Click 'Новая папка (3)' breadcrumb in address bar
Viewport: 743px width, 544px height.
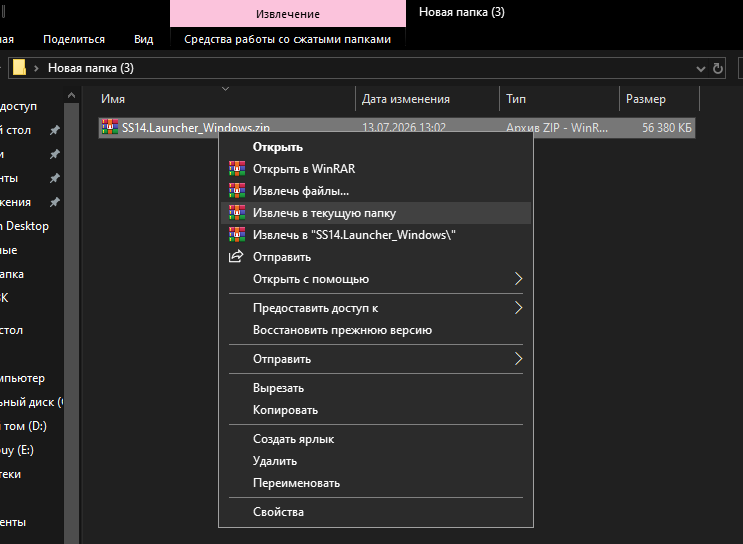[x=91, y=68]
